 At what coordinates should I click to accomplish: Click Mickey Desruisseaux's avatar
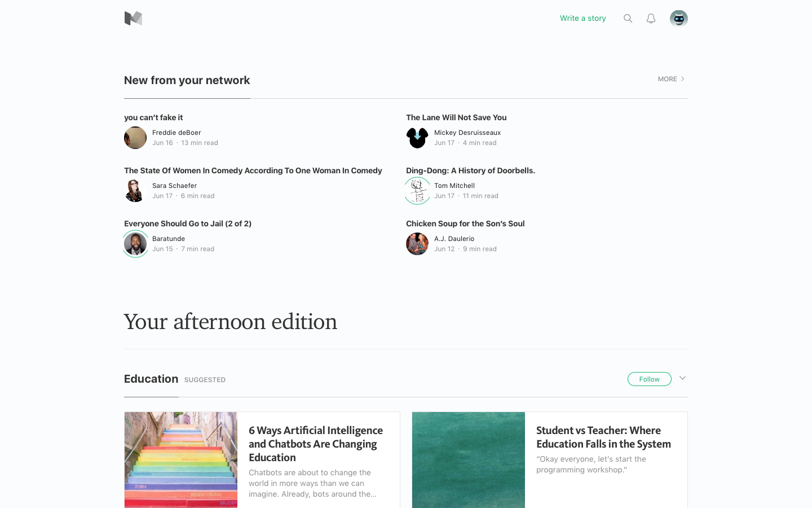pyautogui.click(x=417, y=138)
